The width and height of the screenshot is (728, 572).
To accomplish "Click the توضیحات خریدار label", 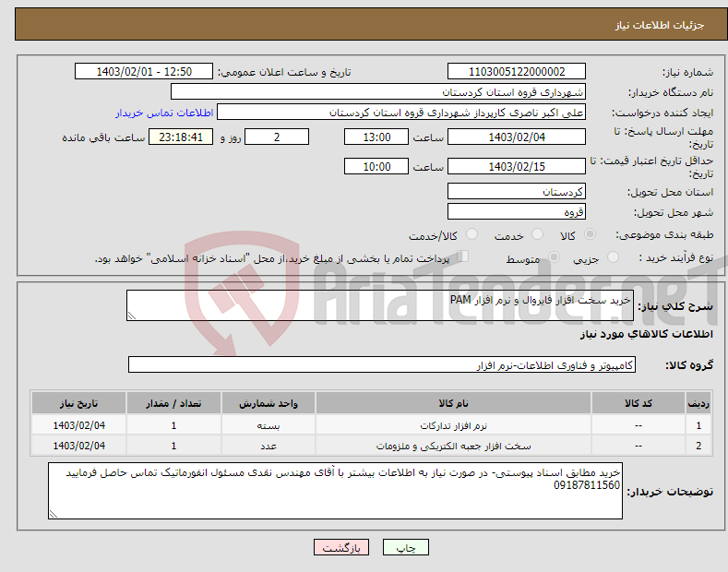I will pyautogui.click(x=670, y=492).
